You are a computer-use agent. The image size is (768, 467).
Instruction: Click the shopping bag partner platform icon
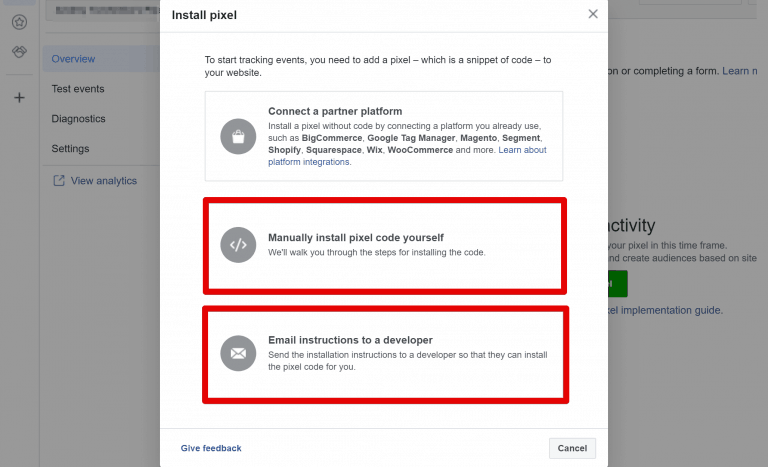(x=238, y=136)
